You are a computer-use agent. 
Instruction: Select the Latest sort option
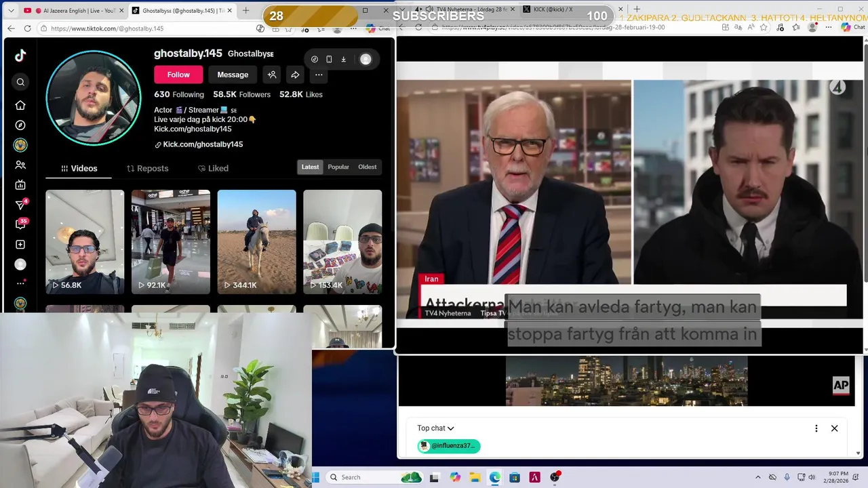310,167
